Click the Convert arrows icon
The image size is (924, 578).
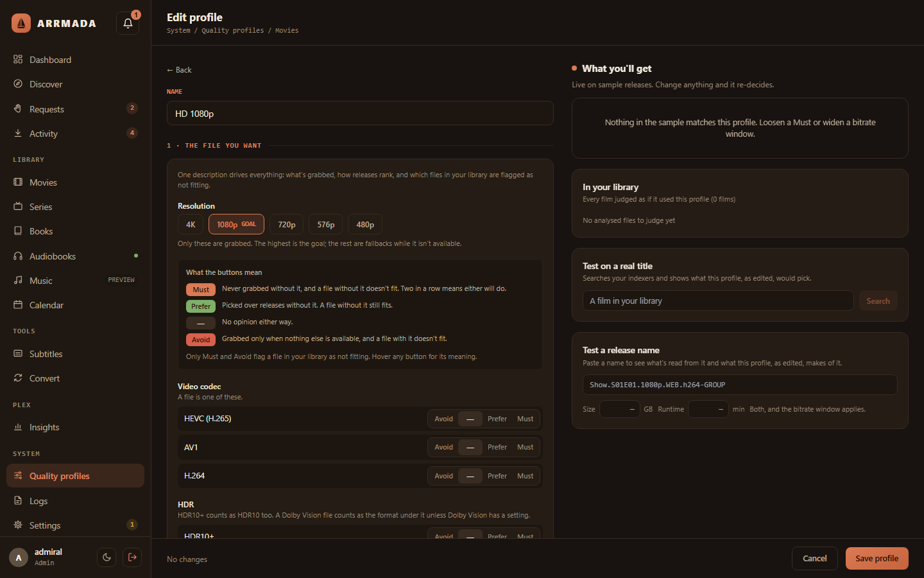point(18,378)
